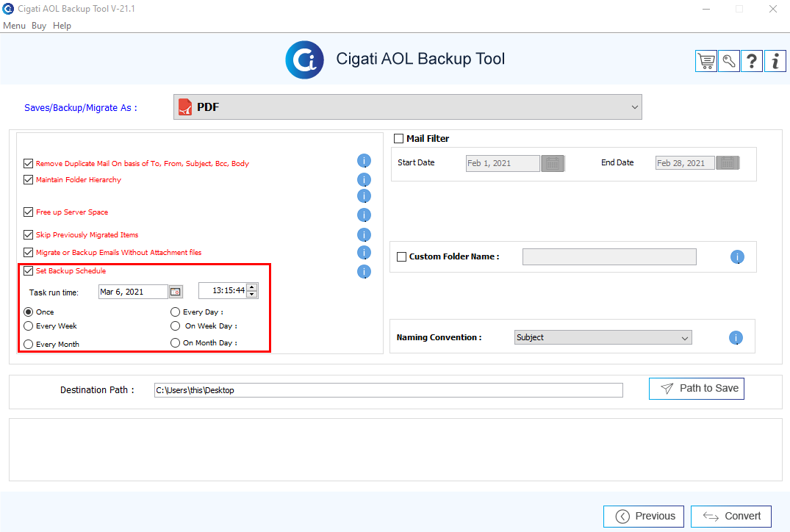Screen dimensions: 790x532
Task: Click info icon for Remove Duplicate Mail
Action: pyautogui.click(x=364, y=161)
